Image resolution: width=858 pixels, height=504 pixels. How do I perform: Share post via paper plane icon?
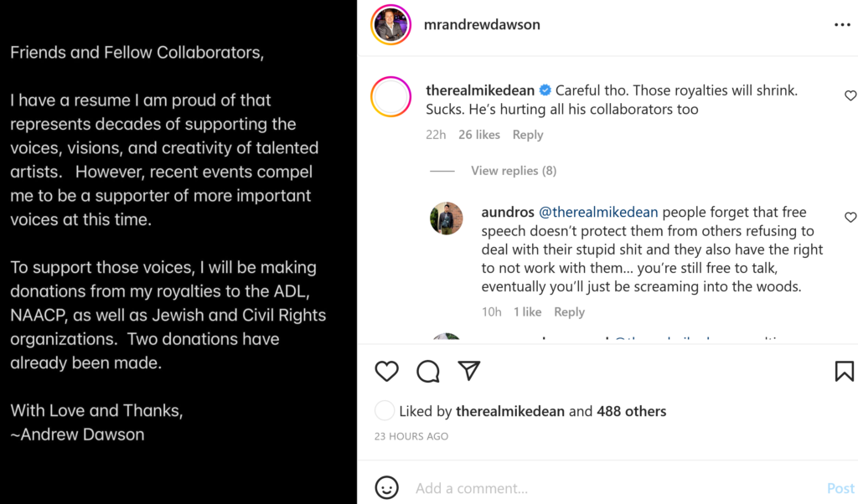(469, 371)
